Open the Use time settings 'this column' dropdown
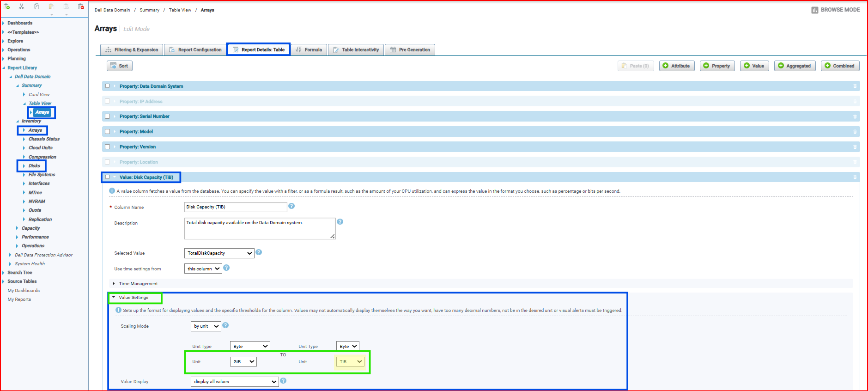Screen dimensions: 868x391 (x=203, y=269)
